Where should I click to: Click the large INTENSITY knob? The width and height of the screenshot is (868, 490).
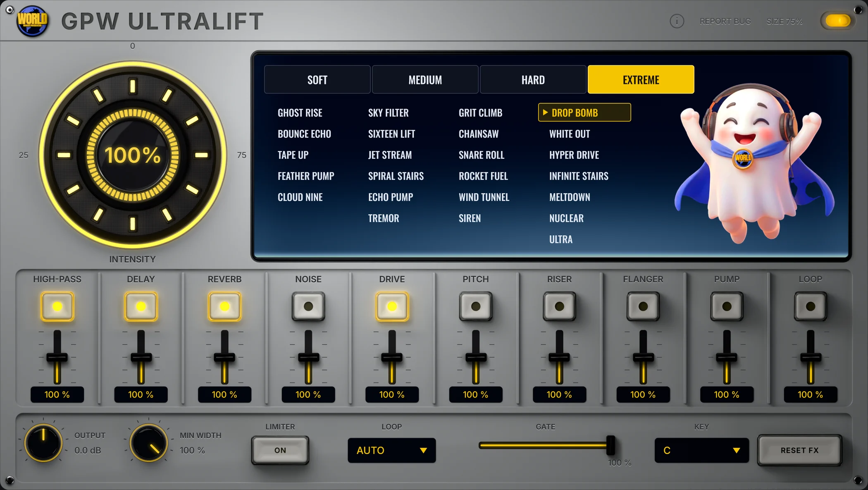point(132,155)
